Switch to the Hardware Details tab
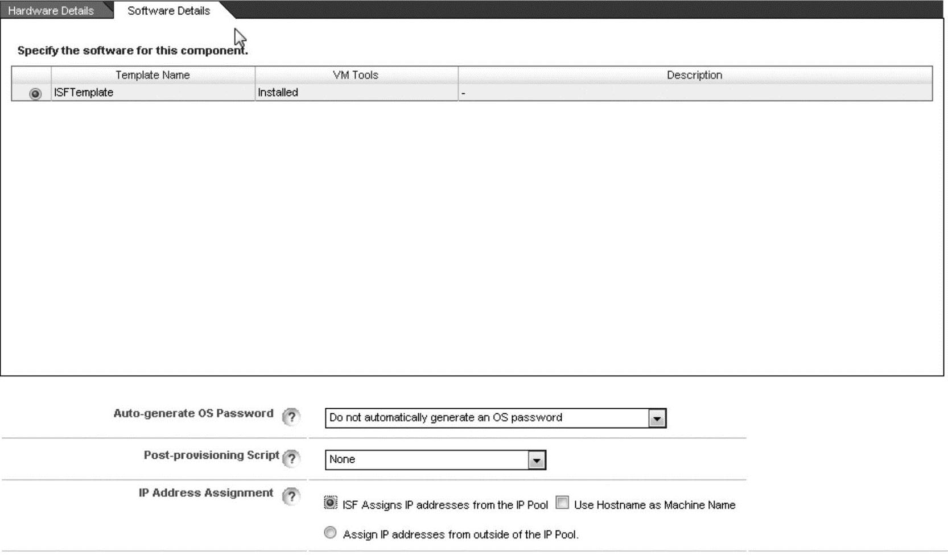Image resolution: width=948 pixels, height=560 pixels. 51,10
